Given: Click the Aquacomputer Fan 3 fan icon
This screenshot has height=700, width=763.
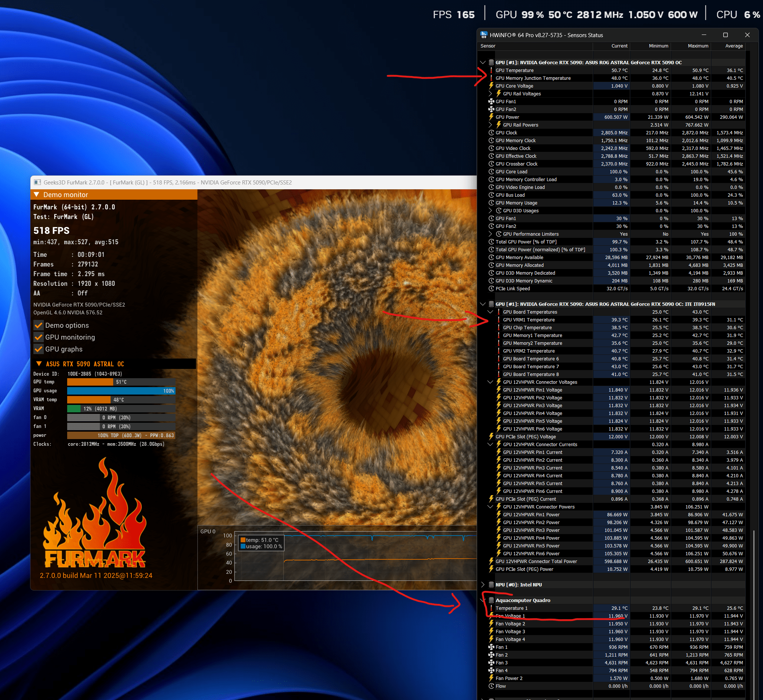Looking at the screenshot, I should [x=491, y=663].
